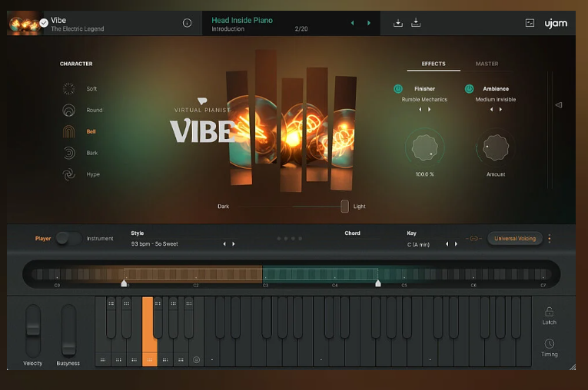Screen dimensions: 588x390
Task: Open the three-dot voicing options menu
Action: tap(550, 239)
